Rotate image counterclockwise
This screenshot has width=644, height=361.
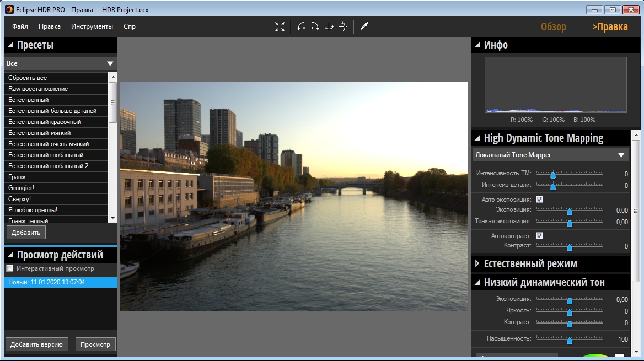point(301,26)
